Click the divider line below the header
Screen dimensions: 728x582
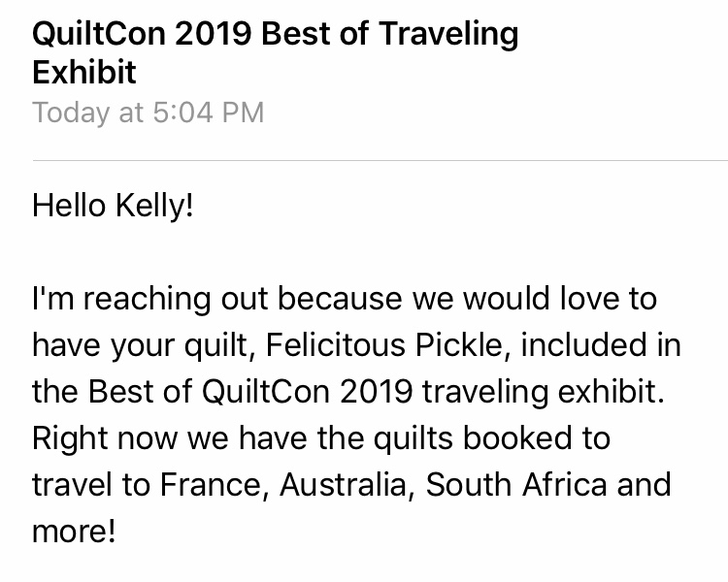[x=380, y=159]
